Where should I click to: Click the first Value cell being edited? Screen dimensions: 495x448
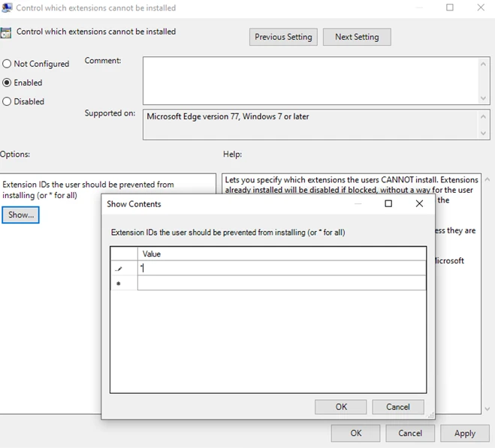tap(282, 268)
